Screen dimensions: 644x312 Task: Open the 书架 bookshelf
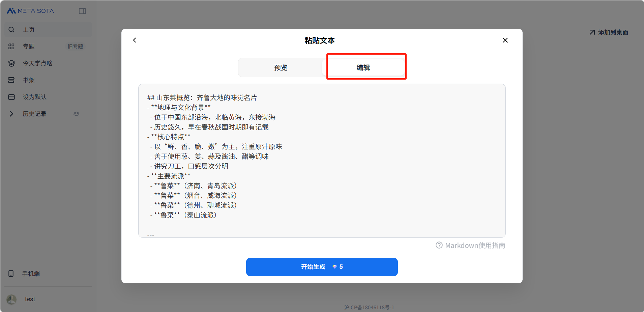[29, 80]
